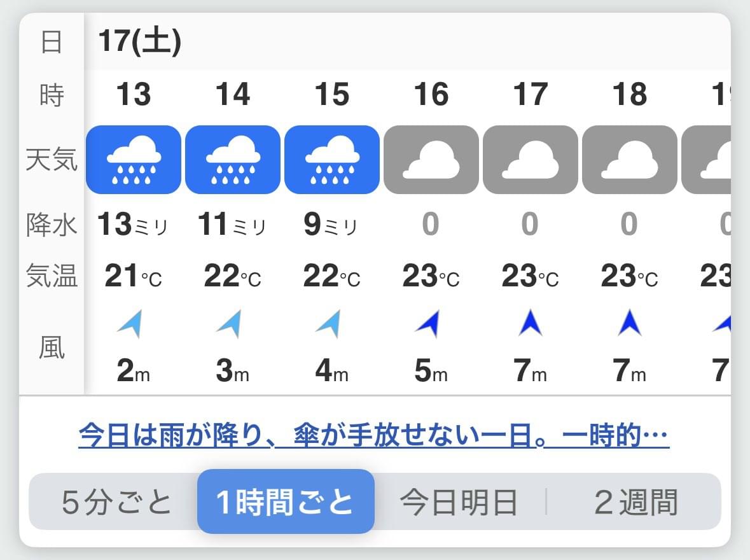The height and width of the screenshot is (560, 750).
Task: Click the cloudy icon for 18時
Action: [x=630, y=160]
